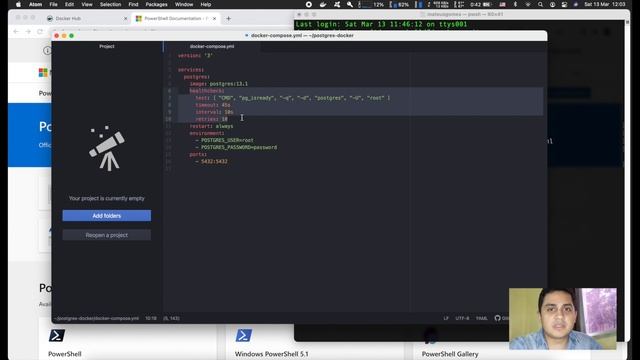Click the Docker whale menu bar icon
This screenshot has height=360, width=640.
click(323, 4)
